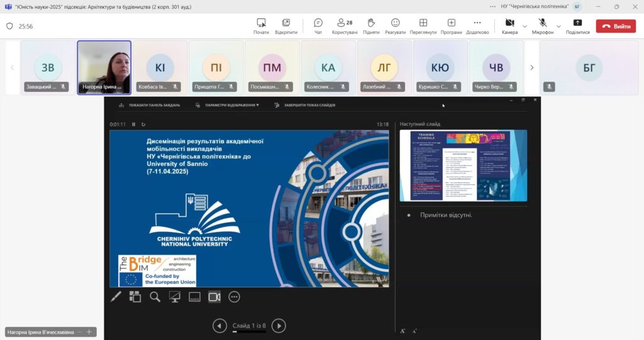Go to previous participants page arrow
644x340 pixels.
coord(13,67)
